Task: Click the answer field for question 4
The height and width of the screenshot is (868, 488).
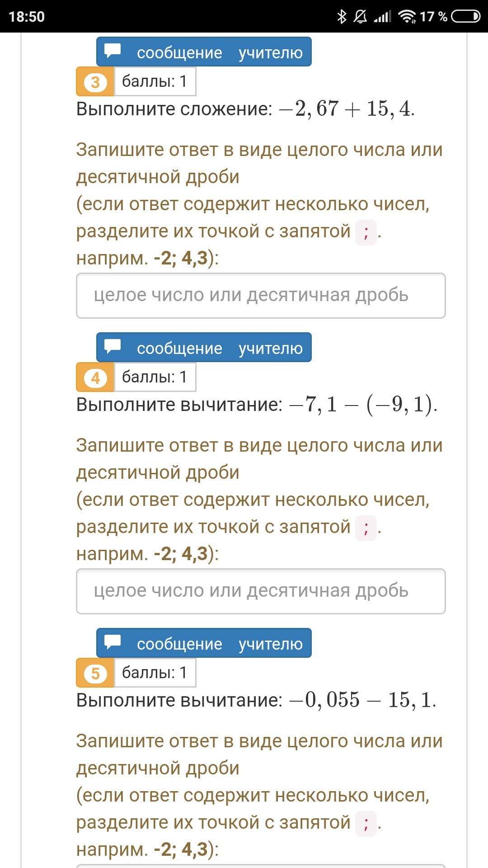Action: tap(261, 591)
